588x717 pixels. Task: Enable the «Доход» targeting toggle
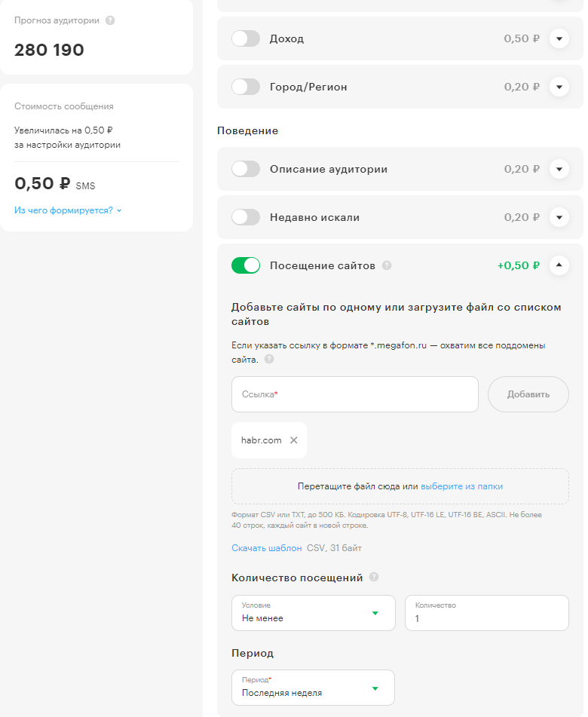pyautogui.click(x=247, y=38)
